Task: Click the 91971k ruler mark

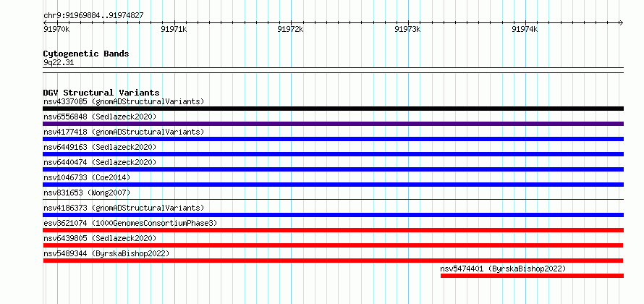Action: [174, 29]
